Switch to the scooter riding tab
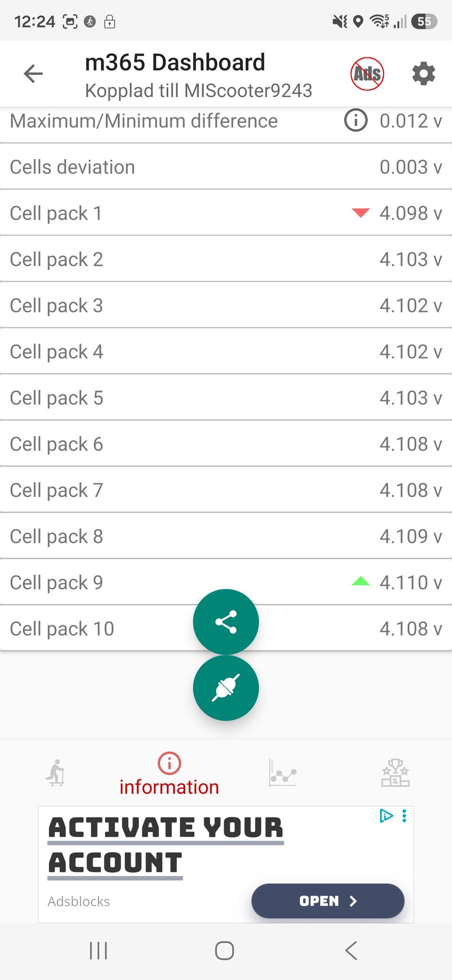The image size is (452, 980). 56,773
